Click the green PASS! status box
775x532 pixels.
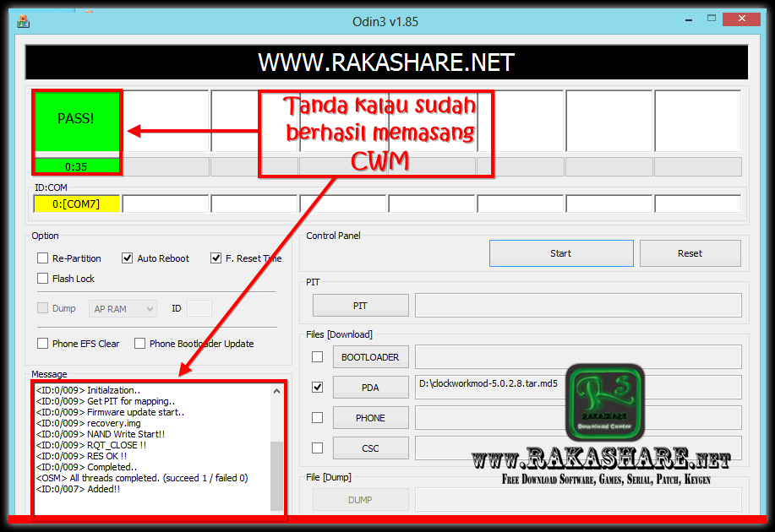pos(77,119)
